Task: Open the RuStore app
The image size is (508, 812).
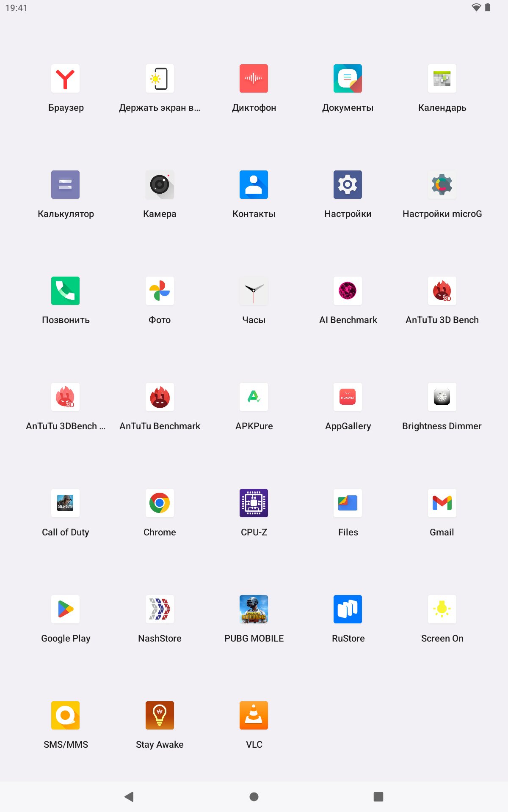Action: coord(348,609)
